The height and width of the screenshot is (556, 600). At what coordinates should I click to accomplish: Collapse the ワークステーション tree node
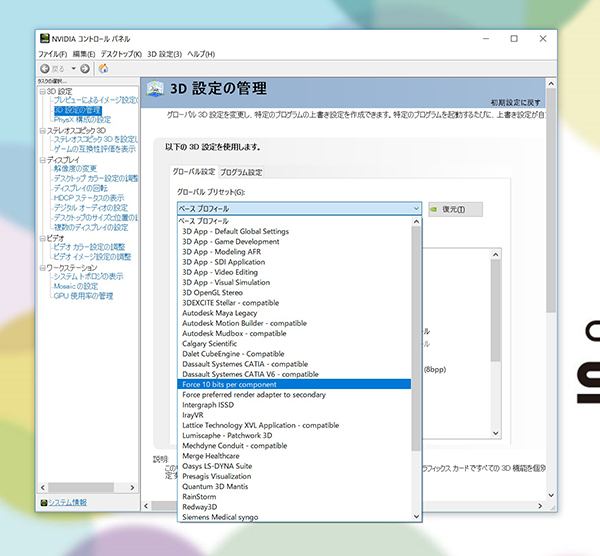point(42,267)
